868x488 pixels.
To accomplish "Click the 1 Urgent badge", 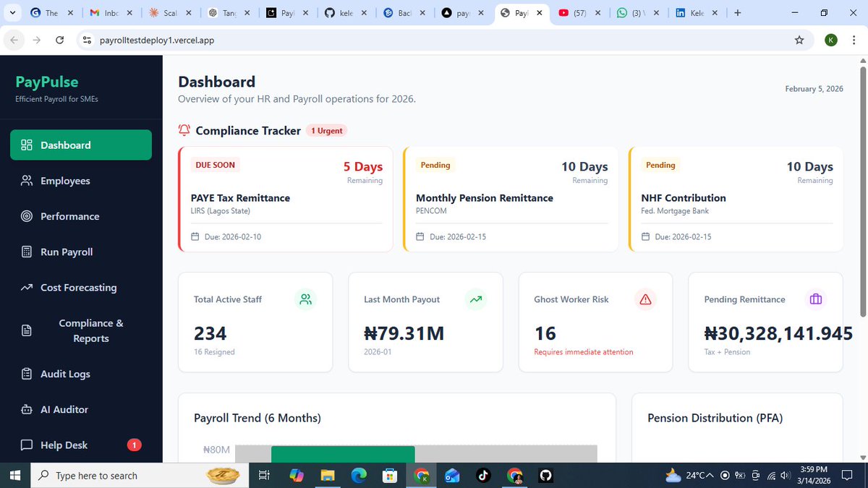I will coord(326,131).
